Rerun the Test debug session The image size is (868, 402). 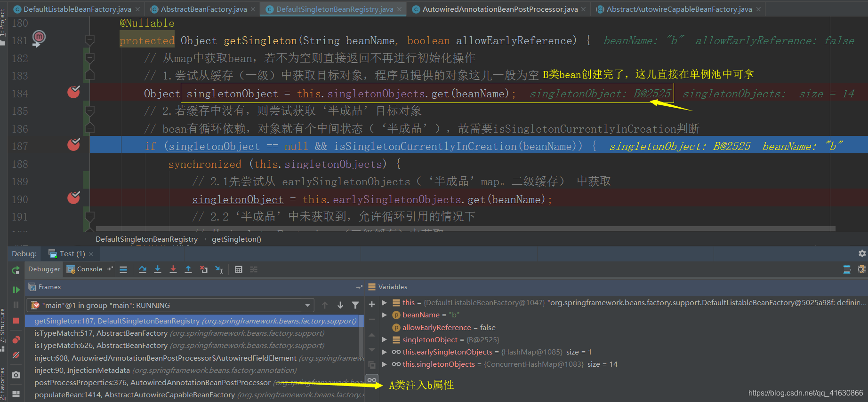pyautogui.click(x=16, y=270)
